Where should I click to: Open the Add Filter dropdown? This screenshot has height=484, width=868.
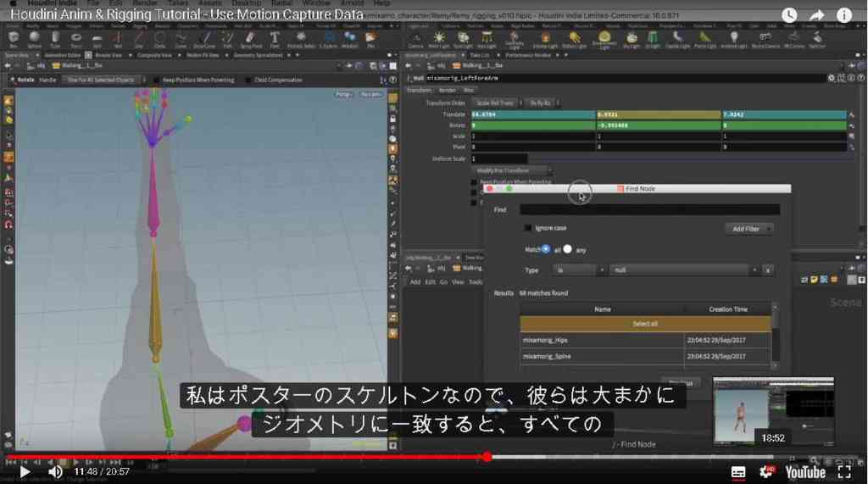[749, 229]
